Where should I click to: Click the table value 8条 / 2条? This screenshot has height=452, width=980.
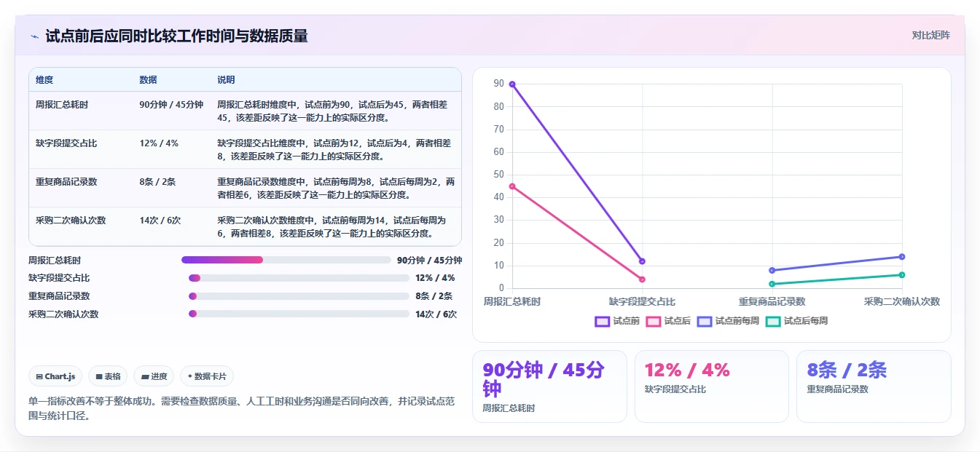click(x=157, y=182)
